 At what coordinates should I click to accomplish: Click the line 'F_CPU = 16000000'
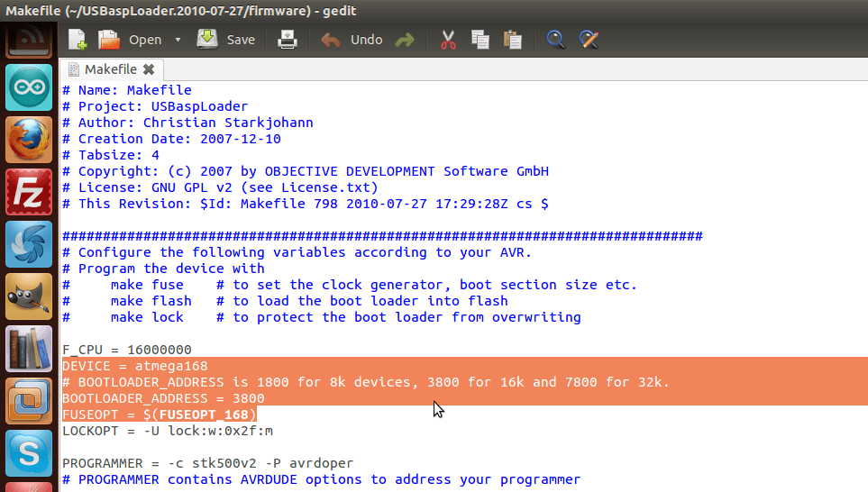pyautogui.click(x=127, y=350)
